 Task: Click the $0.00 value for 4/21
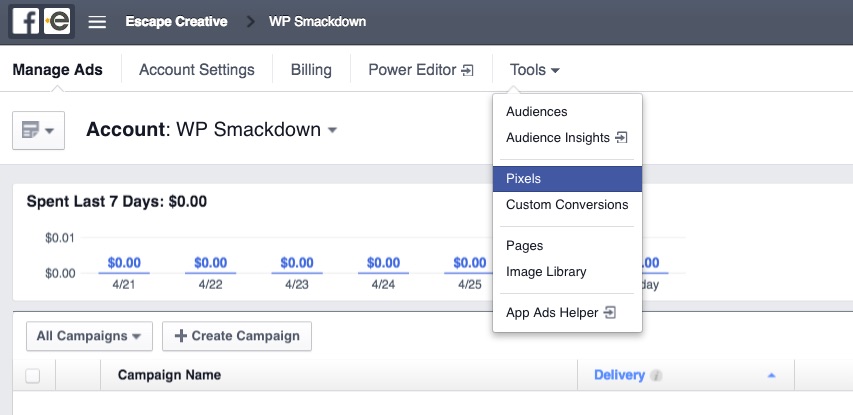pos(124,263)
